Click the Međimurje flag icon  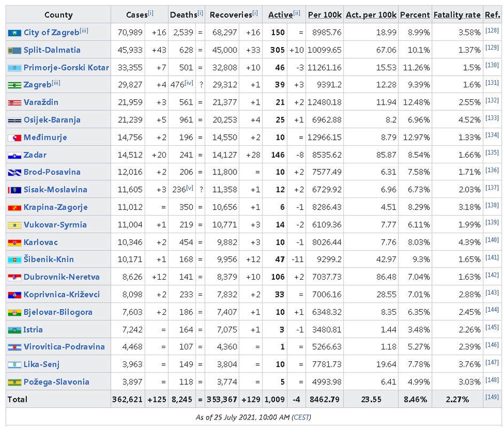14,138
